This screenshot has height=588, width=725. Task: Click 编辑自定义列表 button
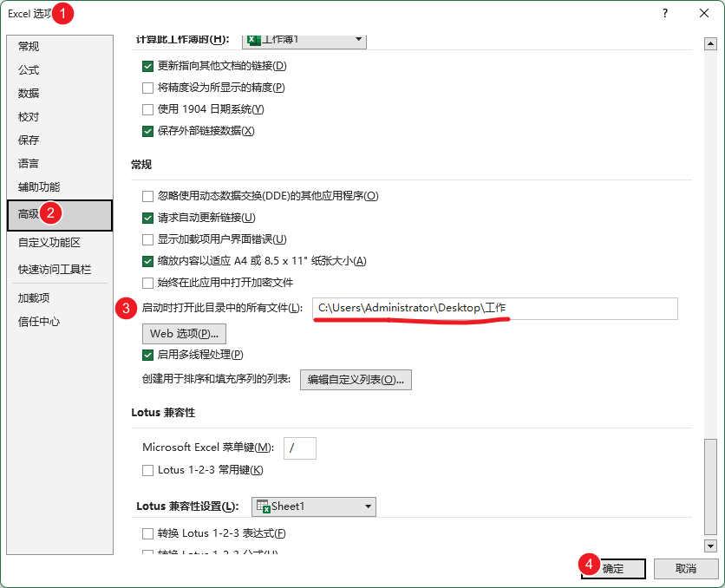(356, 380)
